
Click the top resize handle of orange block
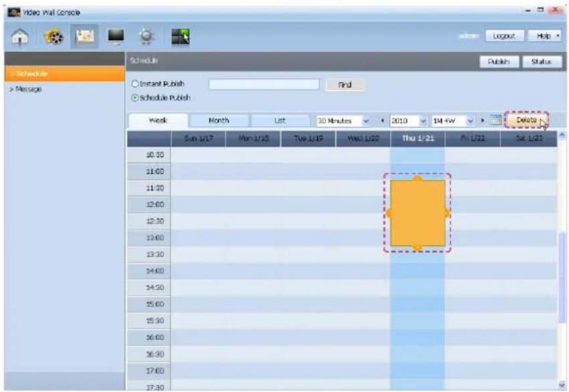(418, 178)
